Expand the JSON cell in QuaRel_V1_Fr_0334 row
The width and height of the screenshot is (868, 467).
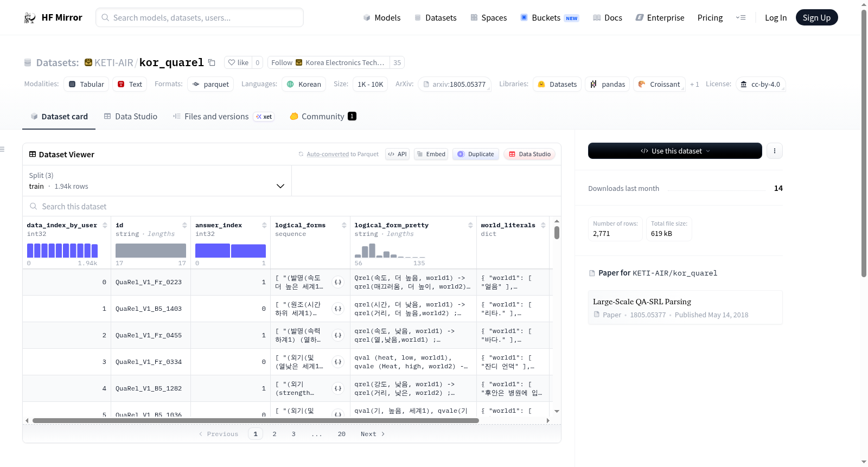point(338,362)
